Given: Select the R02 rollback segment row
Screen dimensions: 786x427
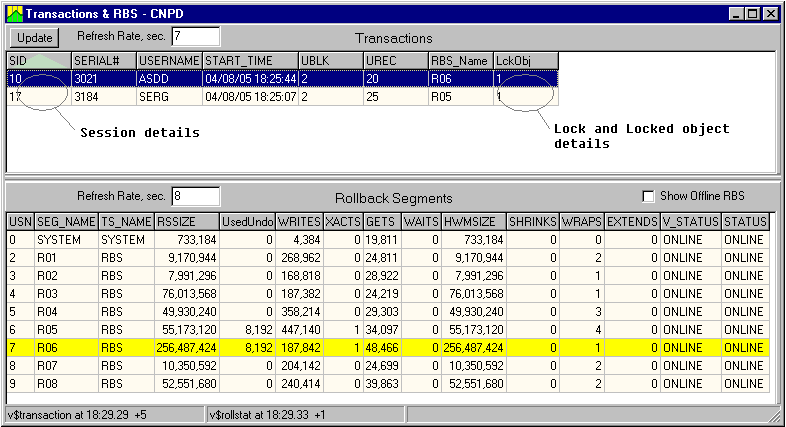Looking at the screenshot, I should [x=388, y=276].
